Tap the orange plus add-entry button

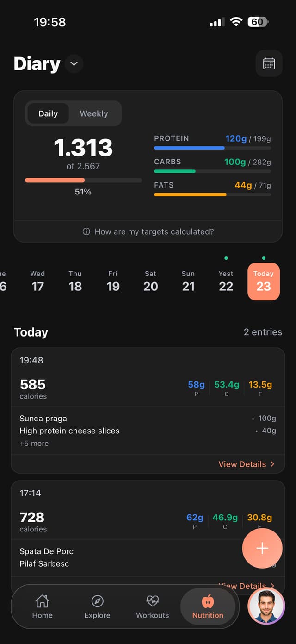tap(262, 548)
